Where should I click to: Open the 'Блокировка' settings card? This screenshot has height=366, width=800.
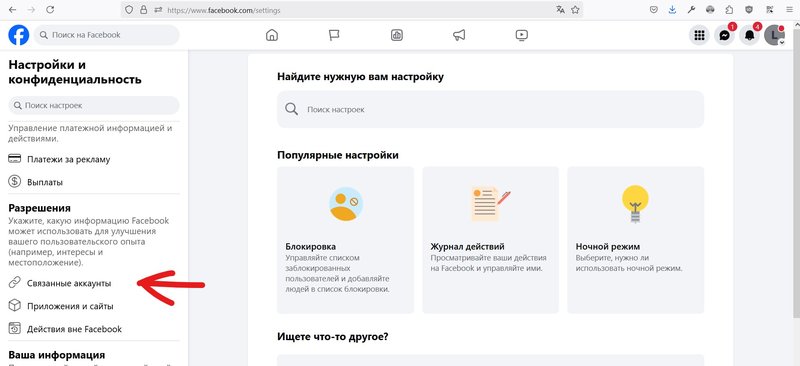[345, 240]
